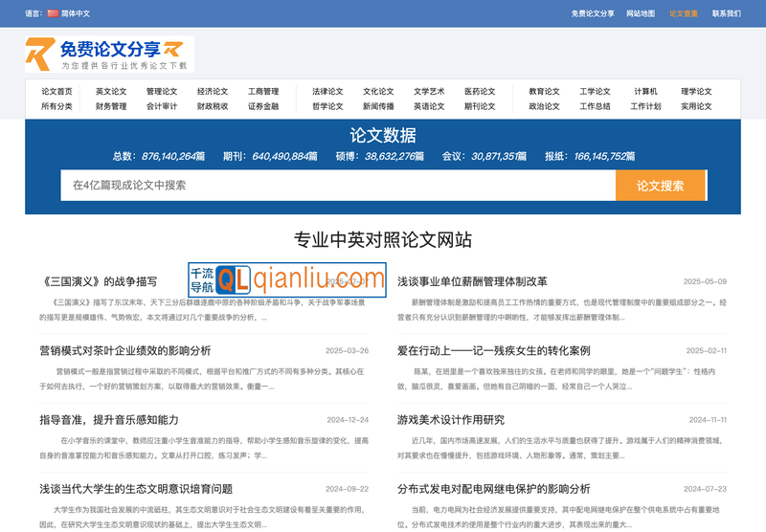Select 医药论文 category

click(x=481, y=91)
